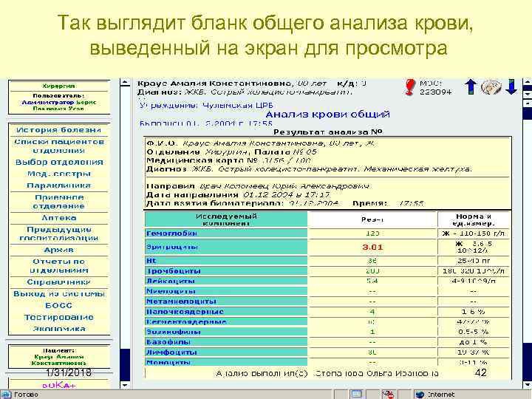Click the monitor icon in status bar
This screenshot has width=532, height=399.
pos(356,395)
